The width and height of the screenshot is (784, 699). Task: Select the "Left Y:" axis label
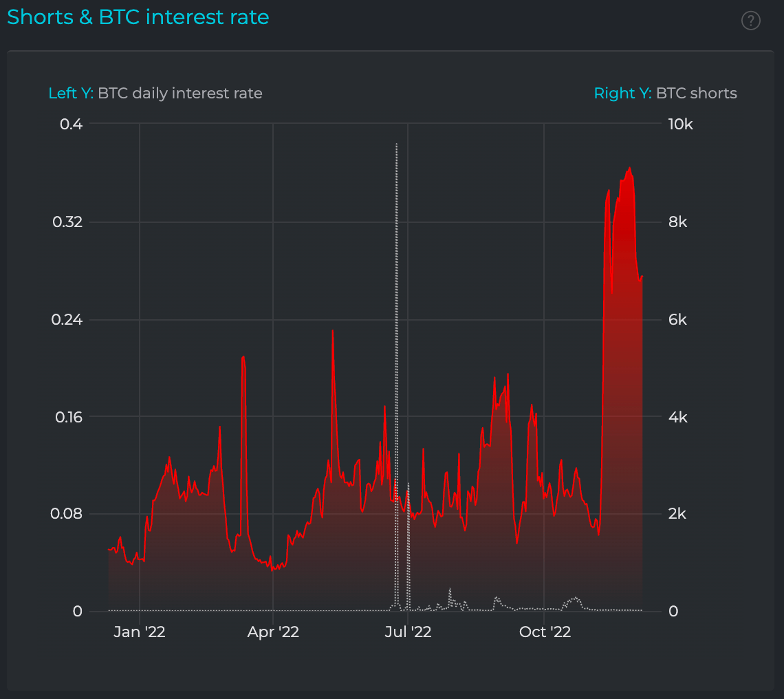click(70, 93)
